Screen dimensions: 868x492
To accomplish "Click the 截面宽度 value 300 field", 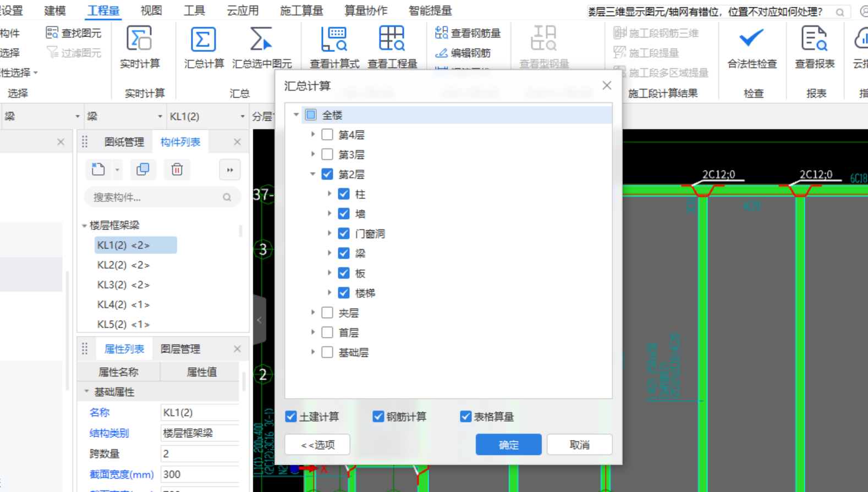I will [x=200, y=474].
